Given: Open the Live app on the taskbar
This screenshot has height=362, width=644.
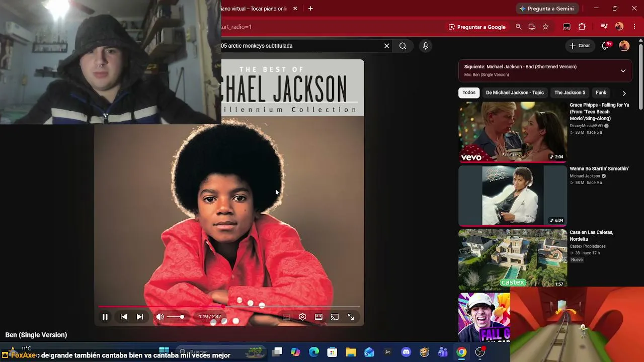Looking at the screenshot, I should tap(387, 352).
